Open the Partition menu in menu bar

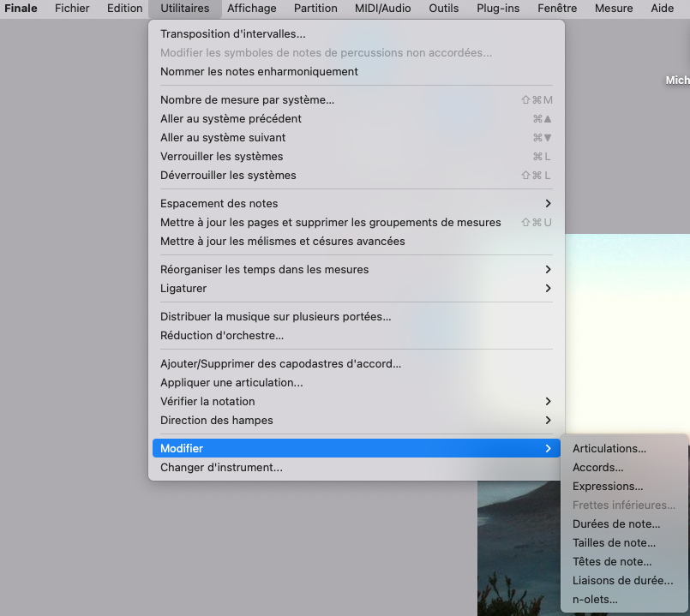click(x=315, y=9)
